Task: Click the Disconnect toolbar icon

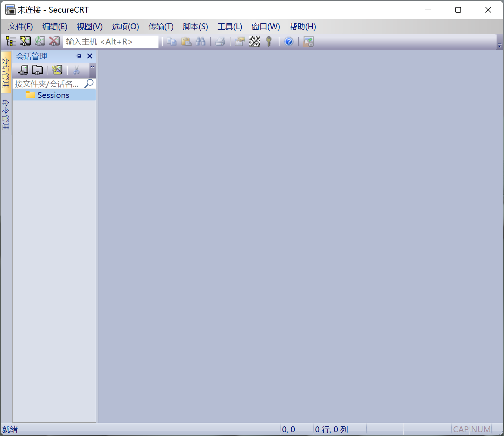Action: (x=54, y=42)
